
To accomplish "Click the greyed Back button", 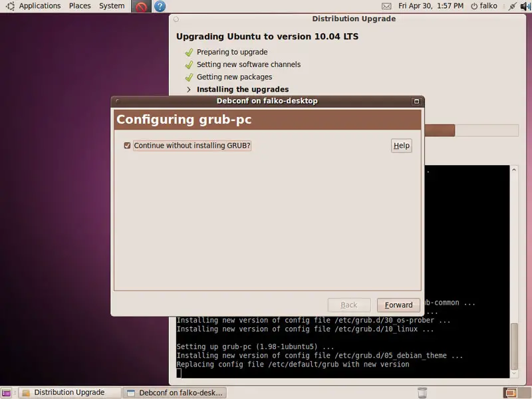I will click(348, 305).
